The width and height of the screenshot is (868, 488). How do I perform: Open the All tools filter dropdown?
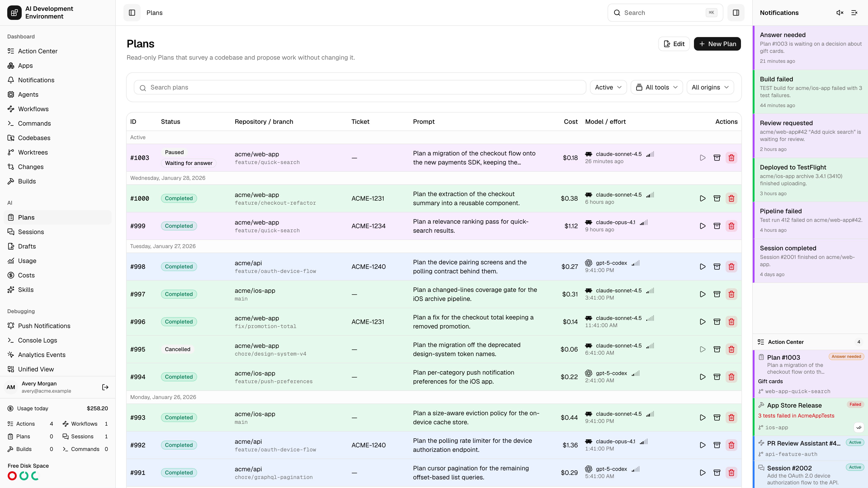click(x=656, y=87)
